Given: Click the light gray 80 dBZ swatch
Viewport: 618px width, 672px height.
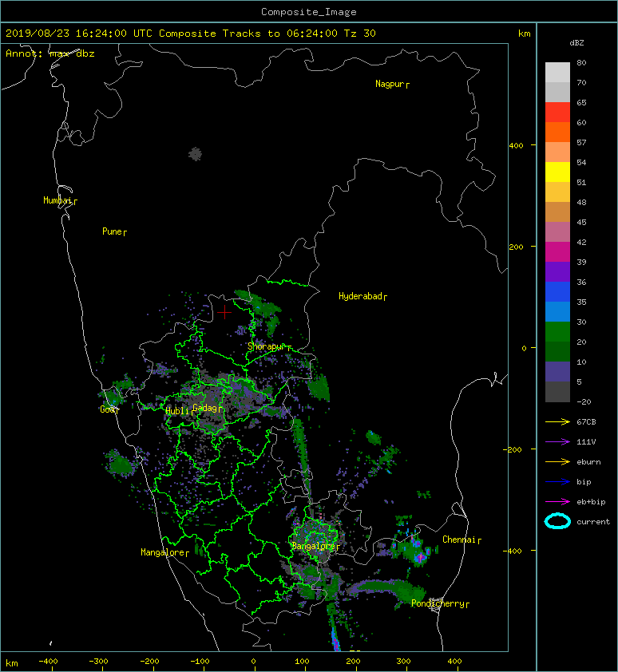Looking at the screenshot, I should click(557, 72).
